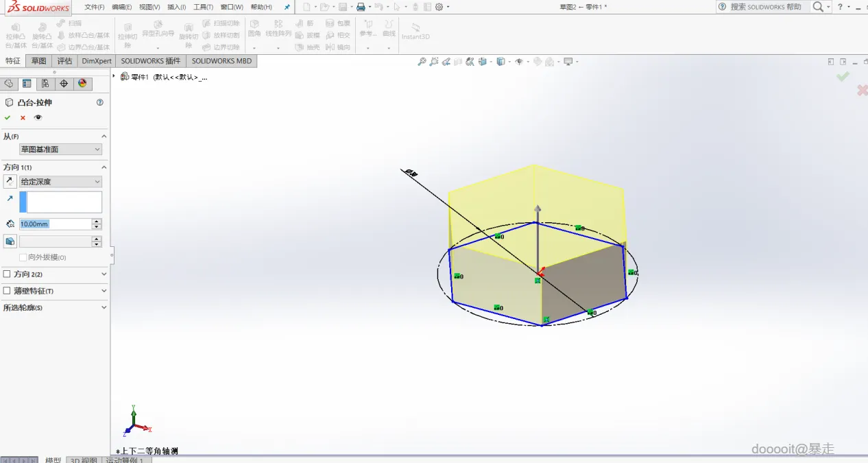
Task: Open the 草图基准面 start condition dropdown
Action: (x=60, y=150)
